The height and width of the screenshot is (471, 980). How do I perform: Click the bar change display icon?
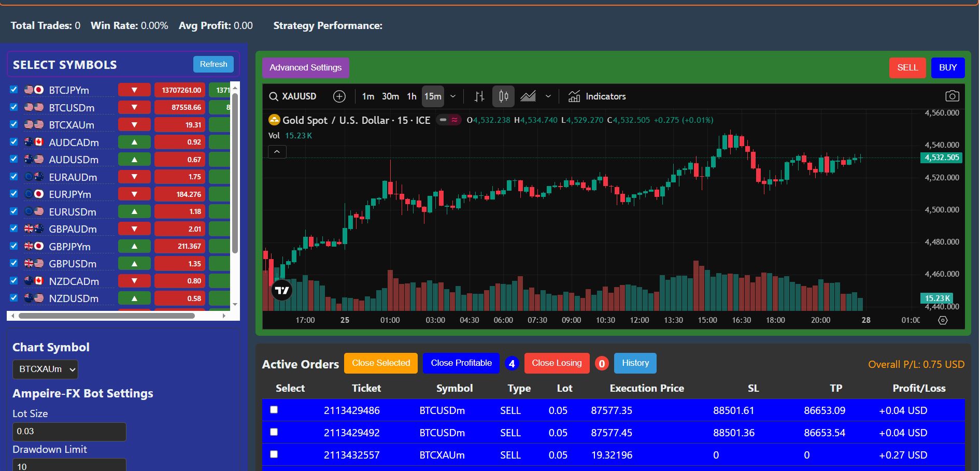478,96
